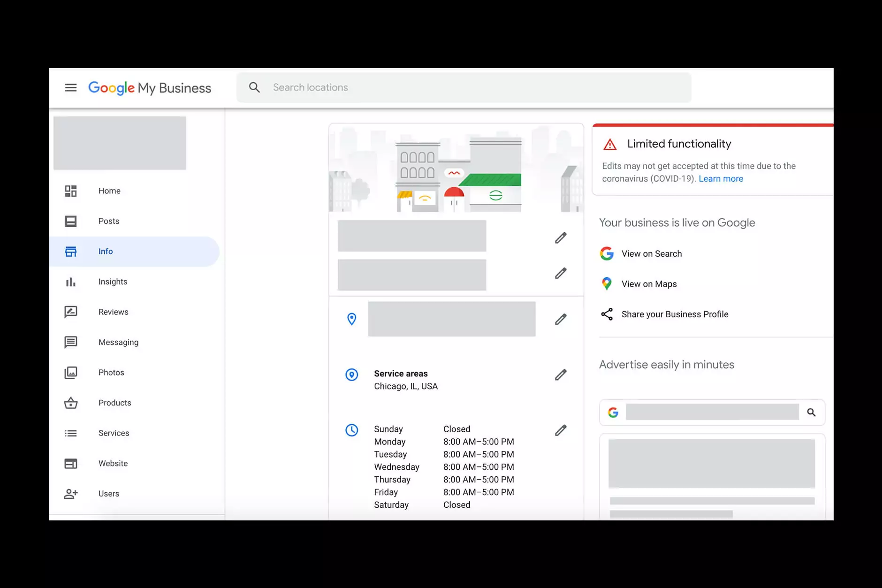Click View on Maps

(649, 284)
